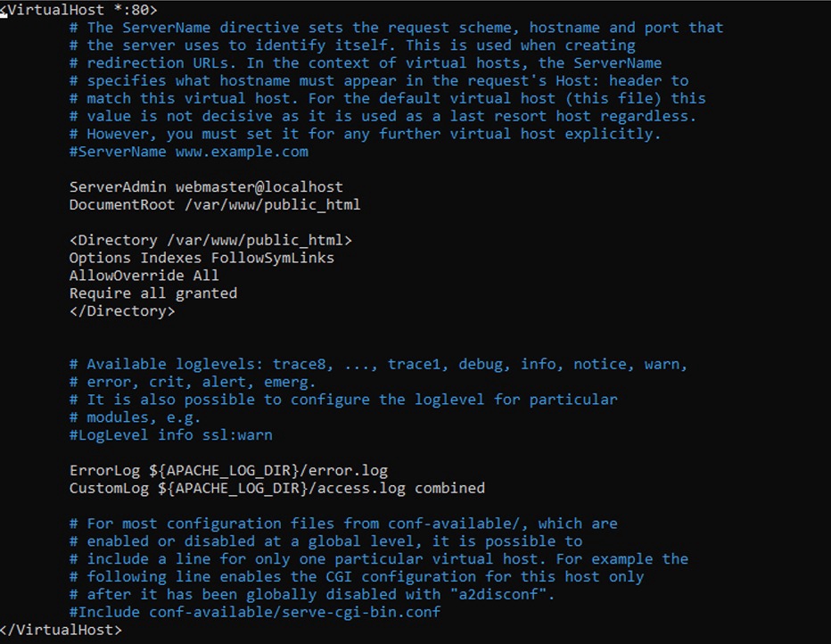Click the closing </VirtualHost> tag
This screenshot has width=831, height=644.
(x=62, y=630)
